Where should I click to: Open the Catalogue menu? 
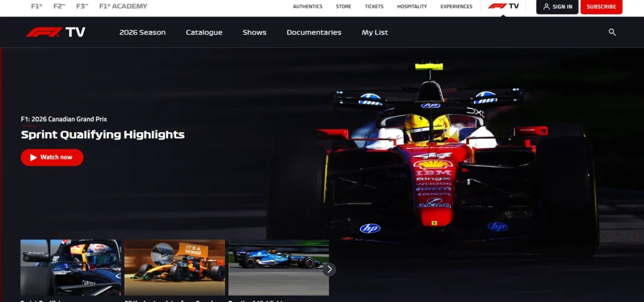(x=204, y=33)
